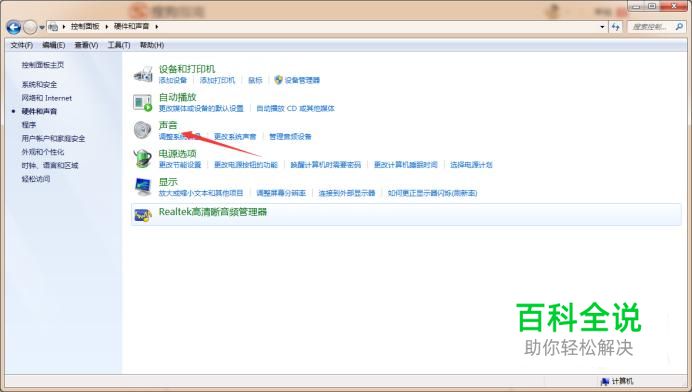Click the 连接到外部显示器 link

pos(346,193)
